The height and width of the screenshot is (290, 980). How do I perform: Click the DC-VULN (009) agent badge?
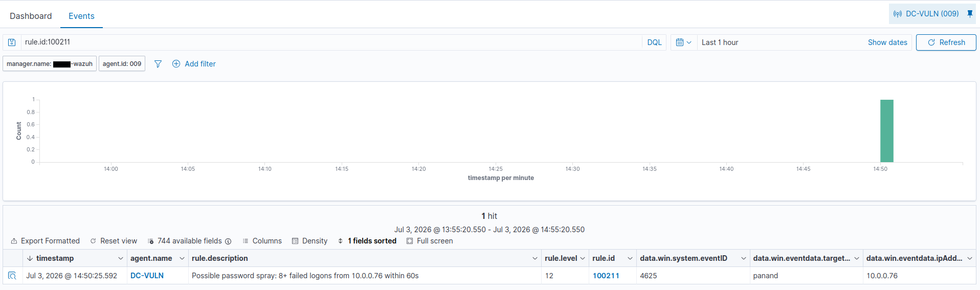(932, 14)
